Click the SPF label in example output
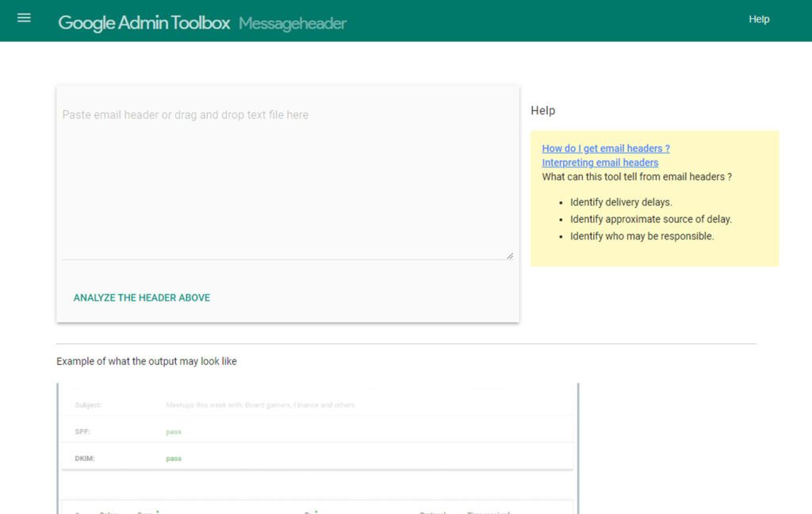The image size is (812, 514). tap(82, 432)
